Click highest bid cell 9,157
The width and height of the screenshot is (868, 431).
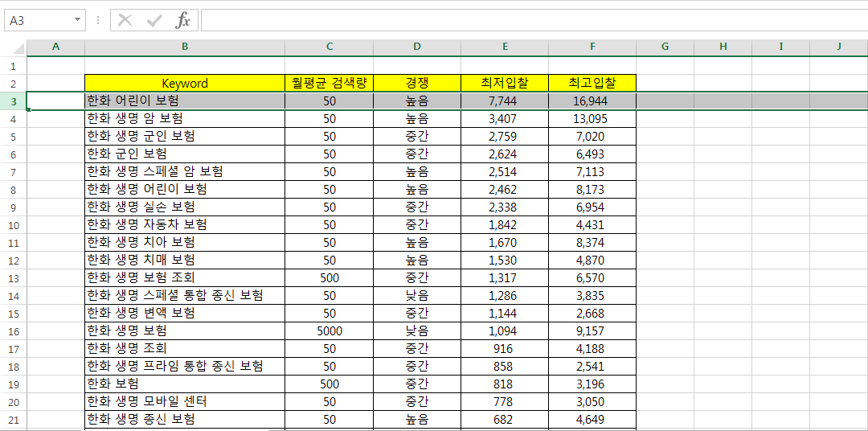click(592, 330)
